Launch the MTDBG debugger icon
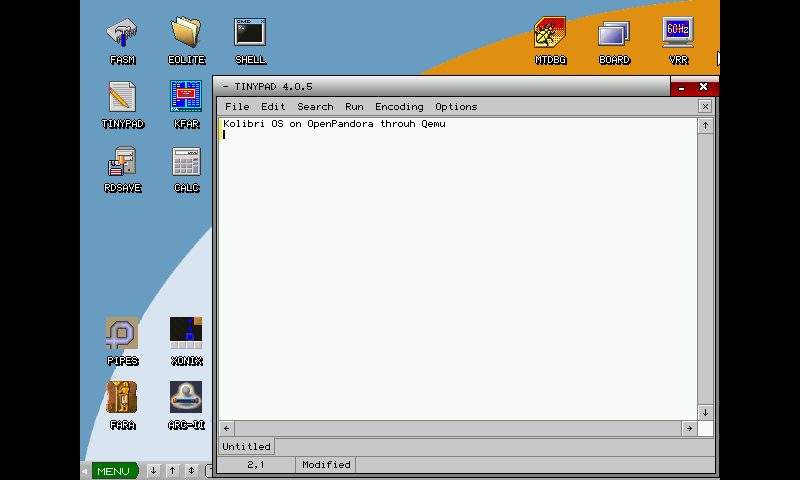This screenshot has height=480, width=800. 550,33
